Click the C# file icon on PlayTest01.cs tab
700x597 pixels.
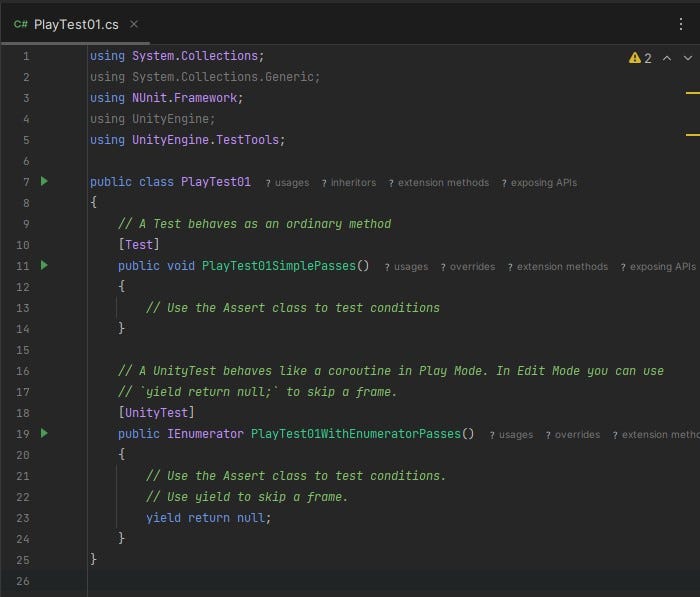(21, 24)
